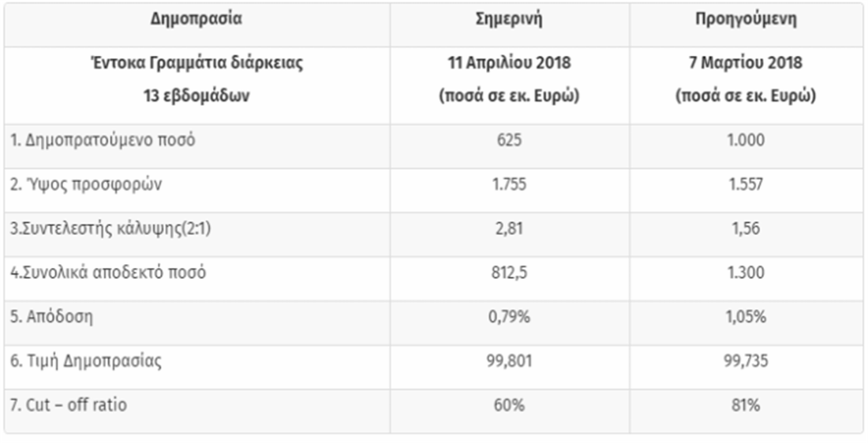The width and height of the screenshot is (868, 443).
Task: Click the 60% cut-off ratio value
Action: 510,406
